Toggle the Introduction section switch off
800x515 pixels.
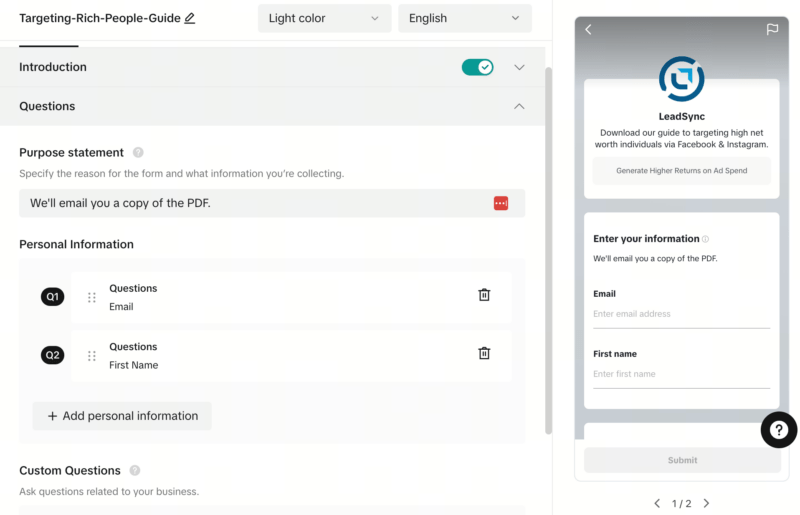pos(477,67)
